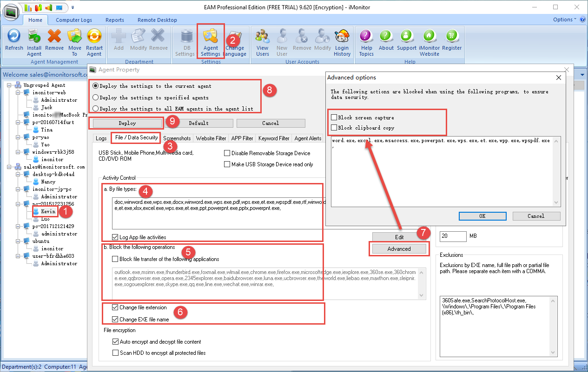This screenshot has height=372, width=588.
Task: Collapse the desktop-kdkc4ad node
Action: [18, 174]
